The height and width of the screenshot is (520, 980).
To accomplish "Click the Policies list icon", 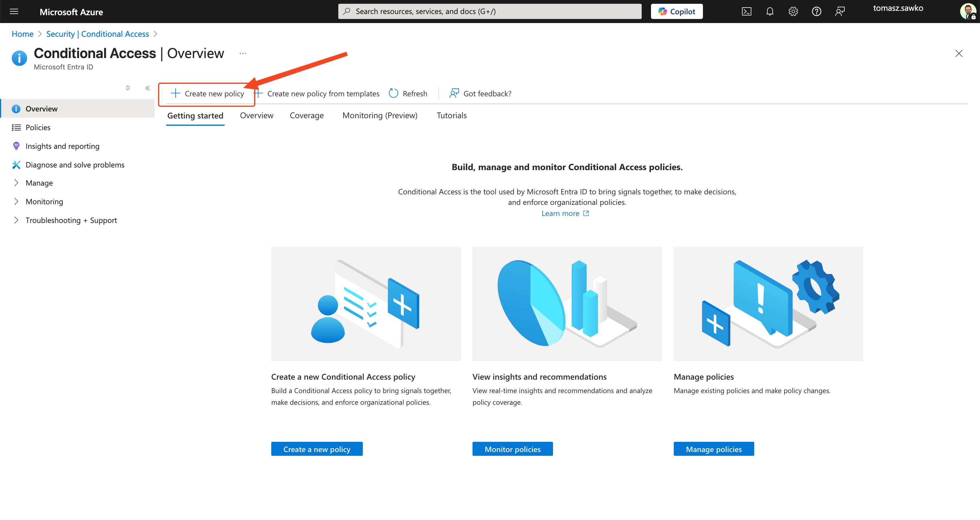I will [x=16, y=127].
